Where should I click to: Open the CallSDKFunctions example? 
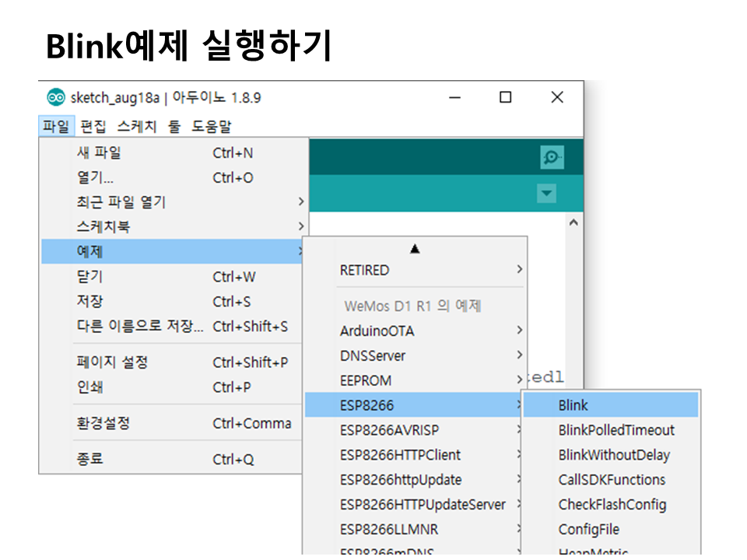point(612,480)
